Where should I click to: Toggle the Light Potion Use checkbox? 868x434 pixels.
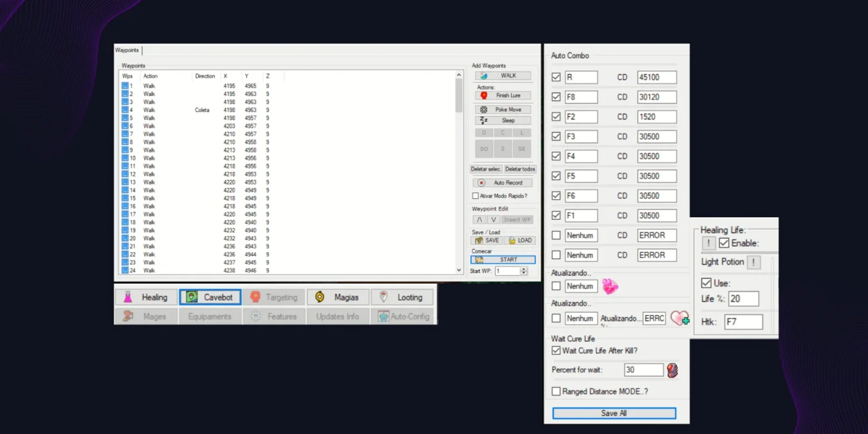coord(706,283)
